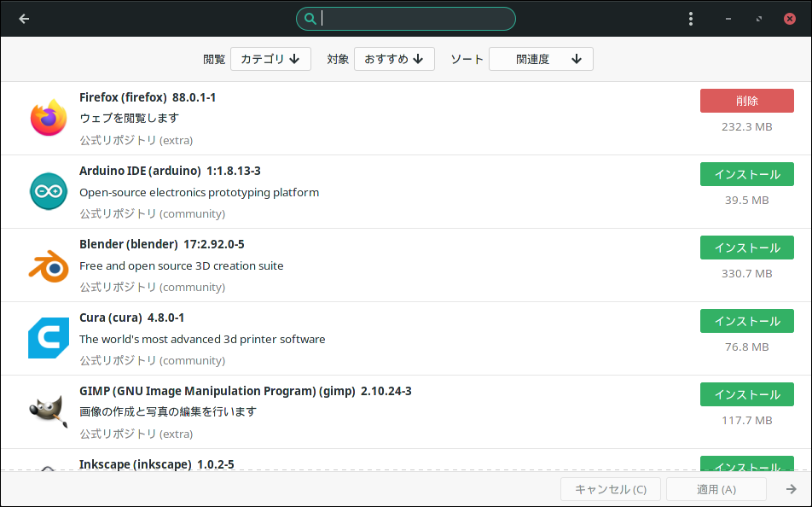The image size is (812, 507).
Task: Click 画像の作成と写真の編集を行います description
Action: (x=168, y=411)
